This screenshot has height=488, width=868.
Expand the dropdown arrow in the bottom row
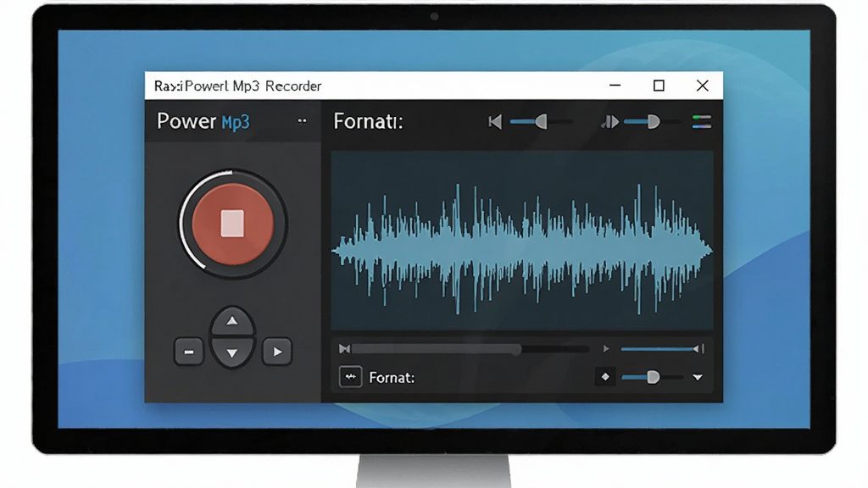click(698, 377)
